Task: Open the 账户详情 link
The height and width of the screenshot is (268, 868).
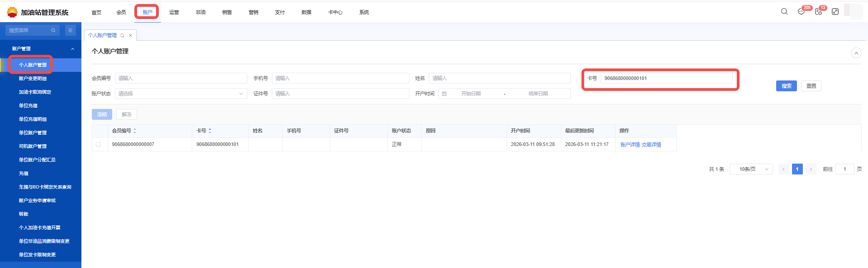Action: pos(630,145)
